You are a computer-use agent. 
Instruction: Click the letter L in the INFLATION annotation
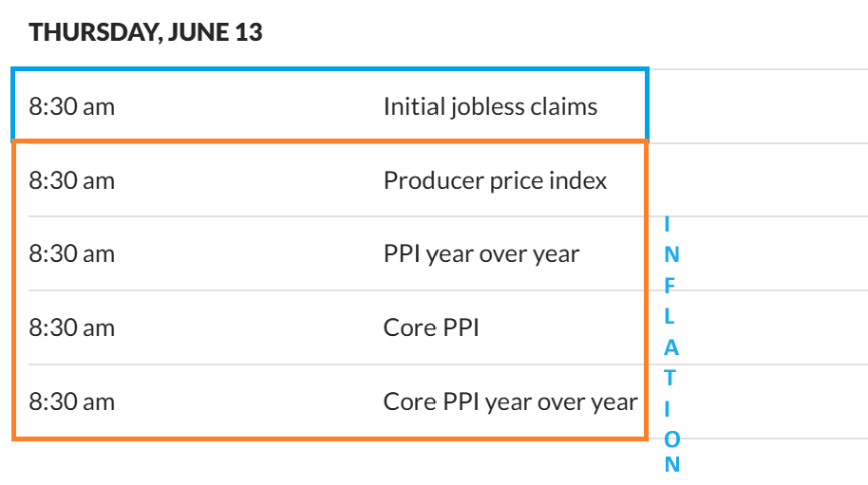(x=671, y=316)
